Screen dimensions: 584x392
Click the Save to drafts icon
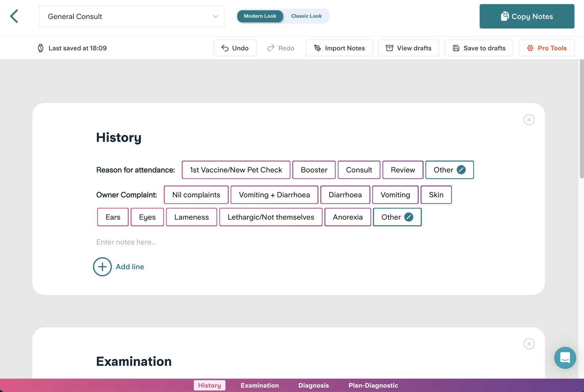coord(456,48)
